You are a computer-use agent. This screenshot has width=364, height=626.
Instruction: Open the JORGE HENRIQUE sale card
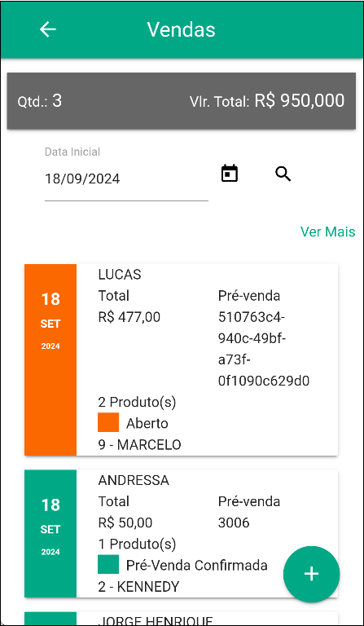coord(181,619)
